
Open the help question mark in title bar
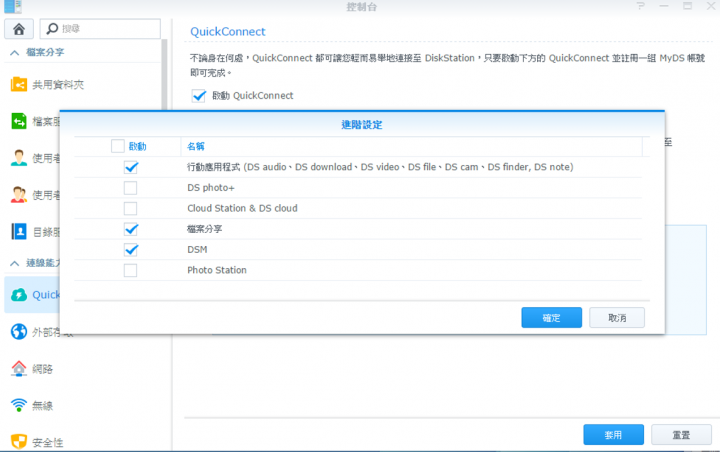pyautogui.click(x=641, y=6)
